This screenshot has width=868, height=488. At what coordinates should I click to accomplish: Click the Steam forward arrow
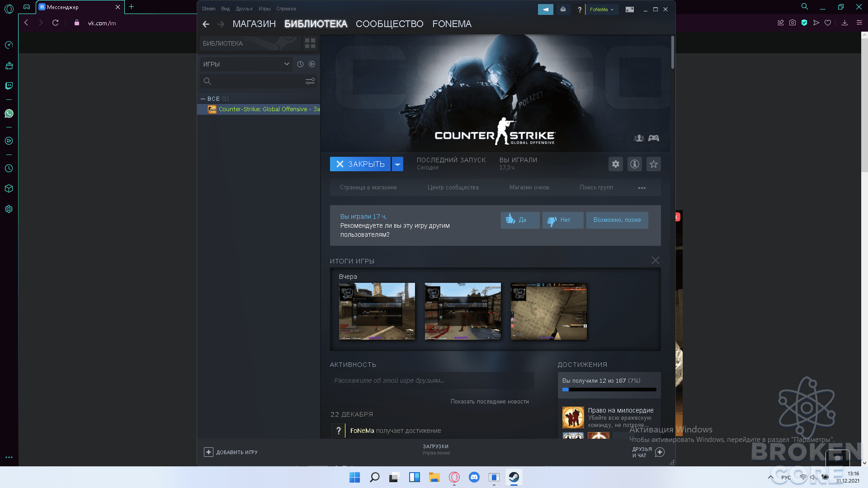tap(221, 24)
